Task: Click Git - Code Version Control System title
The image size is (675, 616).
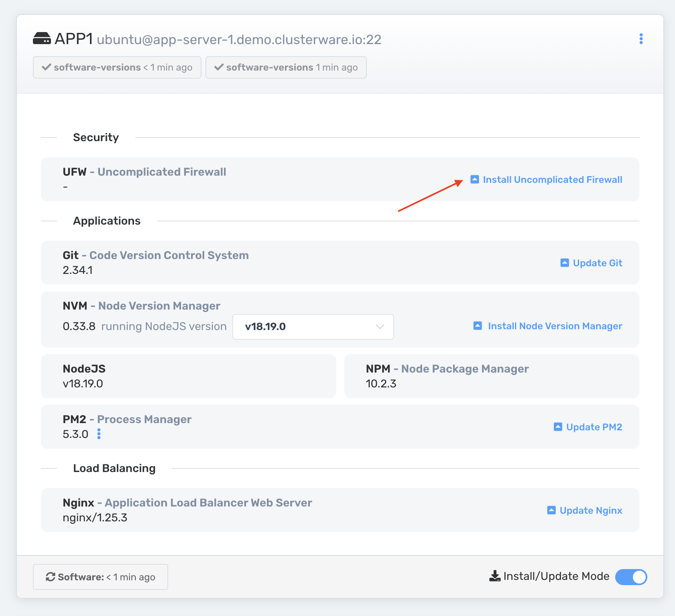Action: coord(156,255)
